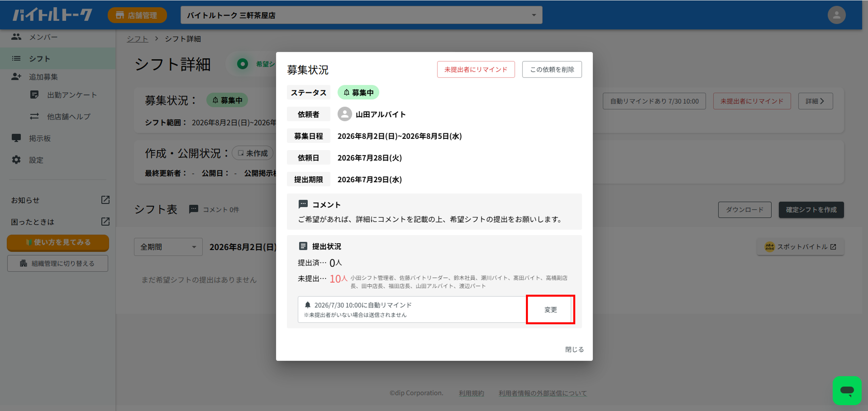Image resolution: width=868 pixels, height=411 pixels.
Task: Click external-link icon beside お知らせ
Action: click(106, 200)
